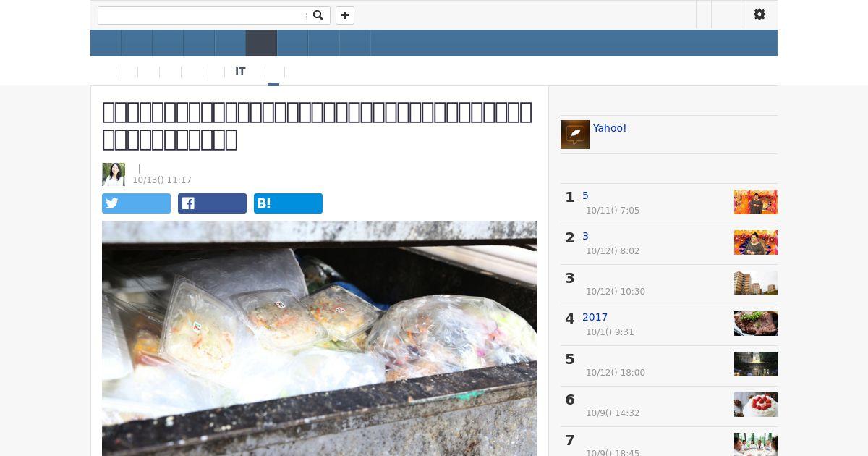Share the article via Twitter button
The width and height of the screenshot is (868, 456).
click(136, 203)
